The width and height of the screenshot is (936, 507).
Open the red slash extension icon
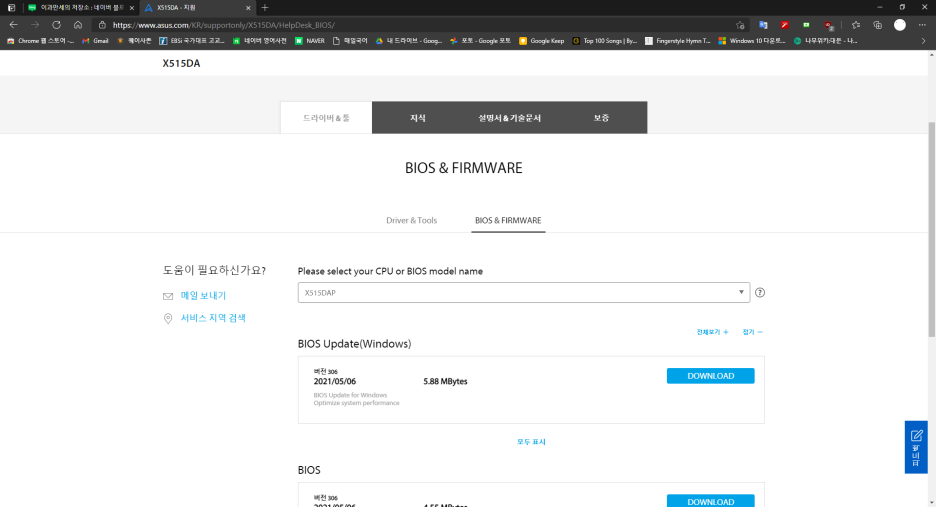coord(784,25)
